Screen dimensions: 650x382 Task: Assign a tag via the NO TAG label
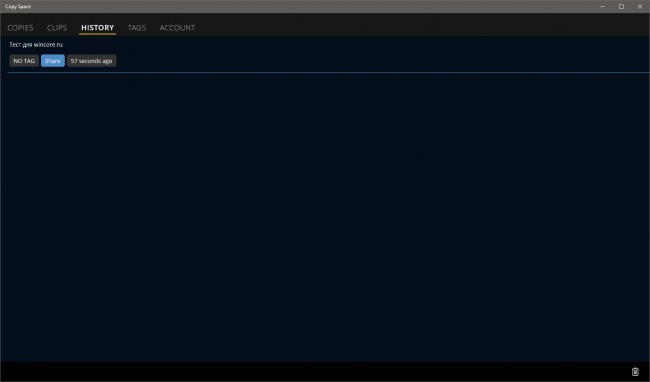[x=24, y=61]
